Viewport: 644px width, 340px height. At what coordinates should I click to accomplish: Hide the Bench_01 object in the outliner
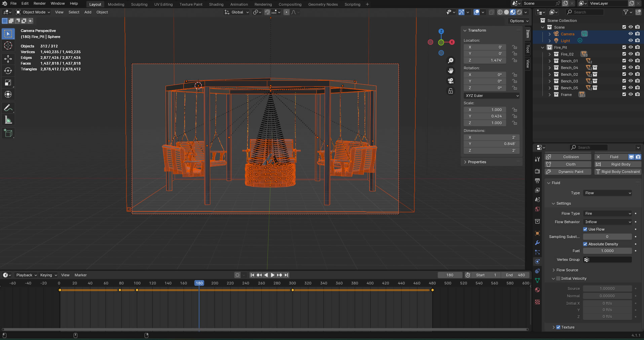[631, 61]
